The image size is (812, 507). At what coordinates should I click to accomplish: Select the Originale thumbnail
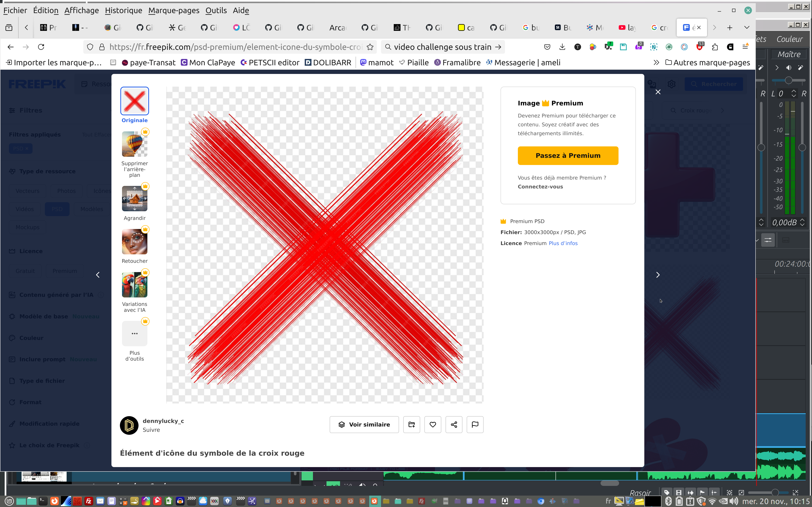point(134,101)
